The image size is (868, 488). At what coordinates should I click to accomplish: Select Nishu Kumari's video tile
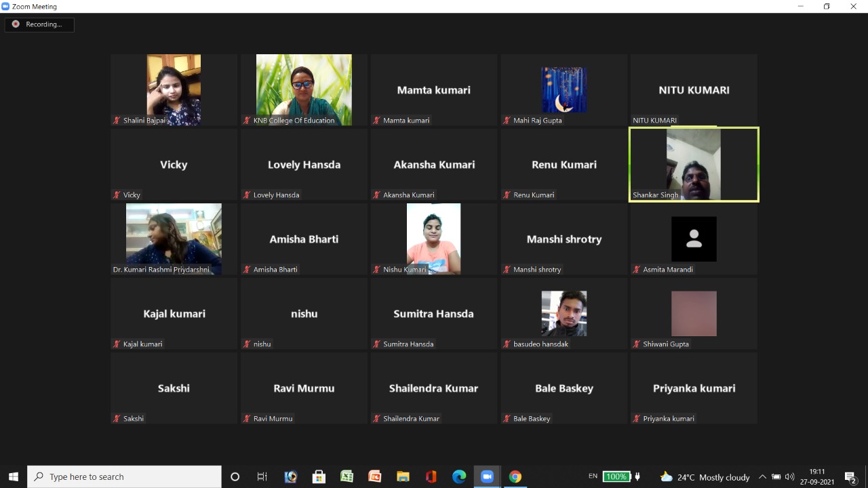pyautogui.click(x=434, y=239)
